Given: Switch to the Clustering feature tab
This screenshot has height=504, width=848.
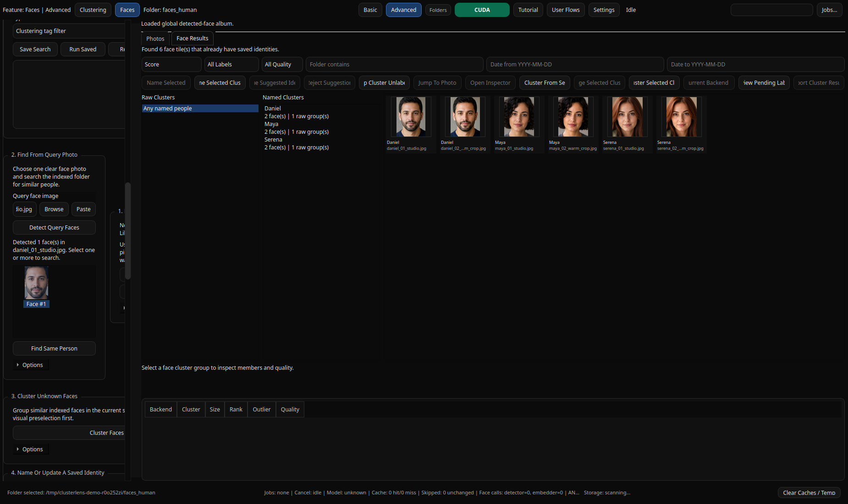Looking at the screenshot, I should pyautogui.click(x=93, y=10).
